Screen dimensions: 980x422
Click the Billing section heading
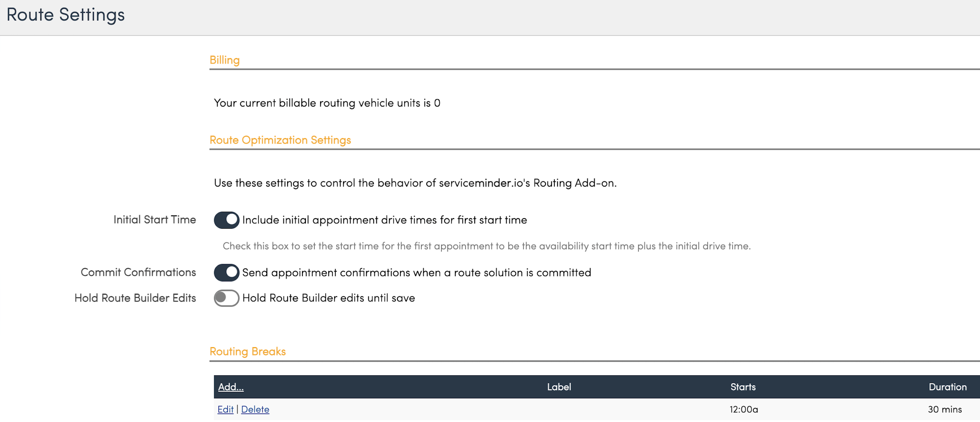[x=224, y=60]
